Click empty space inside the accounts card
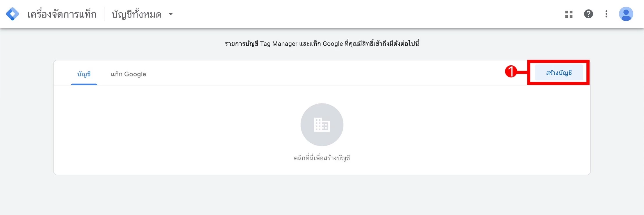The width and height of the screenshot is (644, 215). (174, 131)
